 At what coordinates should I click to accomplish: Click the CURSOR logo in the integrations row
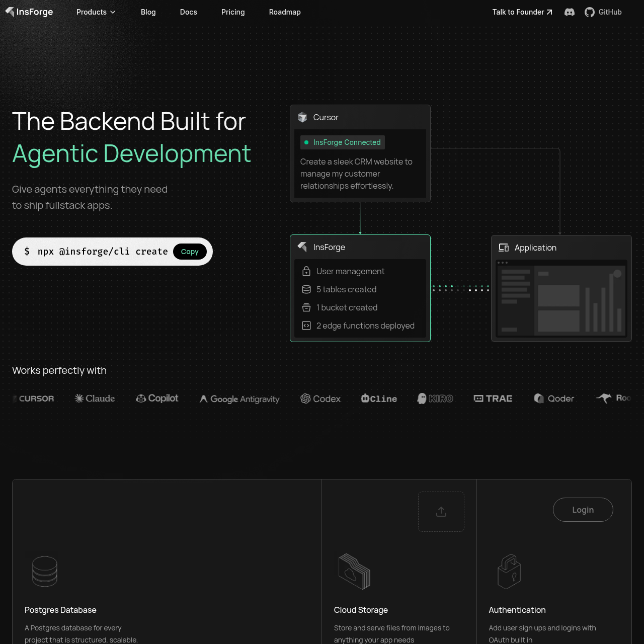(x=33, y=398)
